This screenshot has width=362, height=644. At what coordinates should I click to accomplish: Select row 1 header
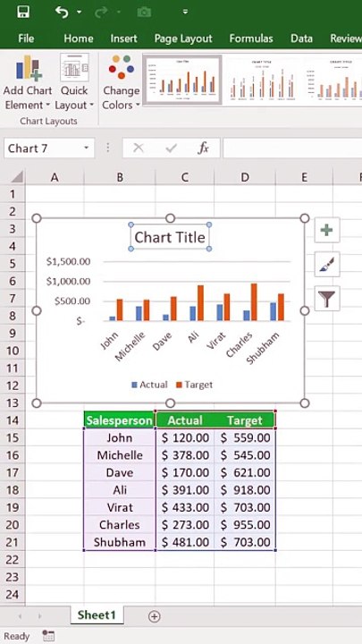(x=13, y=194)
